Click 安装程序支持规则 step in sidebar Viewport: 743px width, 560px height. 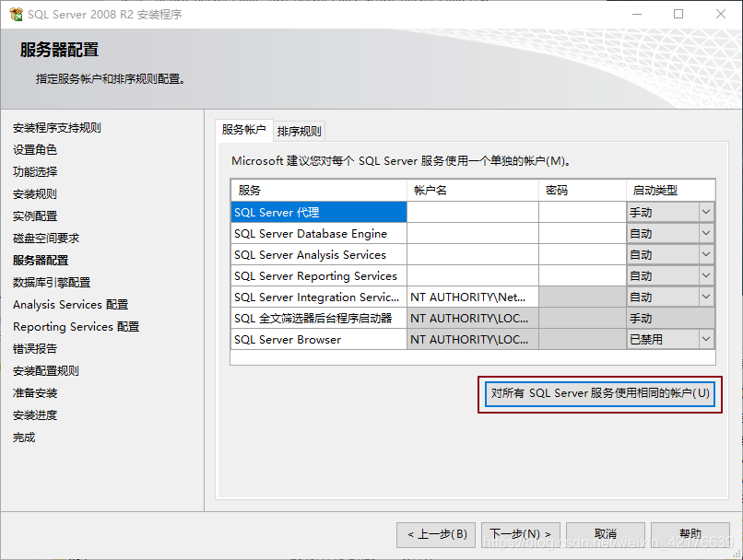click(x=57, y=128)
